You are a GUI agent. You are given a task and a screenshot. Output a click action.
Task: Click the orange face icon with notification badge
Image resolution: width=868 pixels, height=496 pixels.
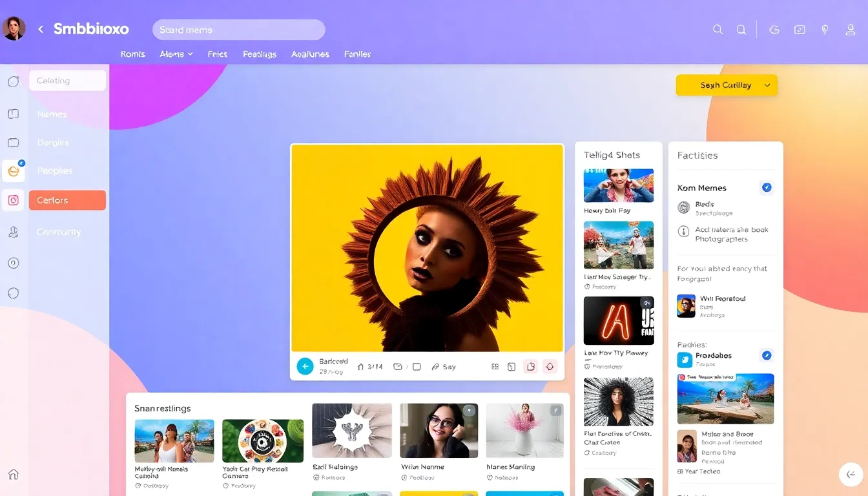tap(14, 171)
